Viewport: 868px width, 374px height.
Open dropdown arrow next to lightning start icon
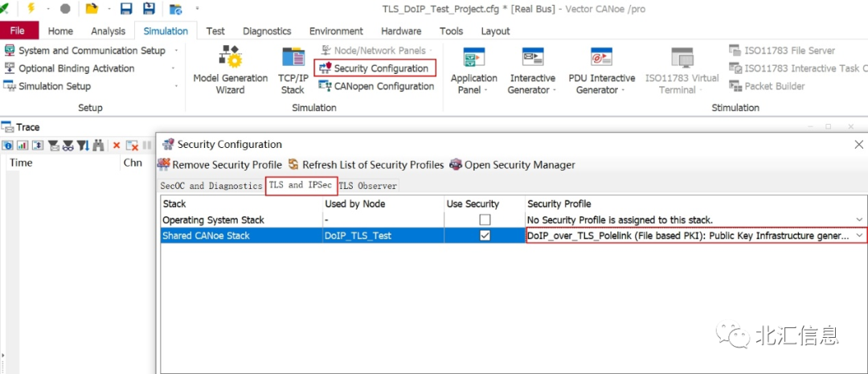coord(47,9)
